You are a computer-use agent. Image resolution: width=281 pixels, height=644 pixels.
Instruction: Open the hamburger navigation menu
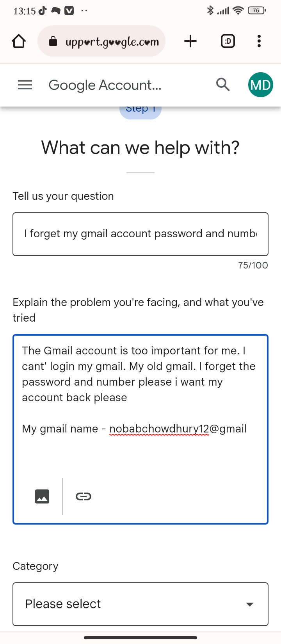click(x=25, y=85)
